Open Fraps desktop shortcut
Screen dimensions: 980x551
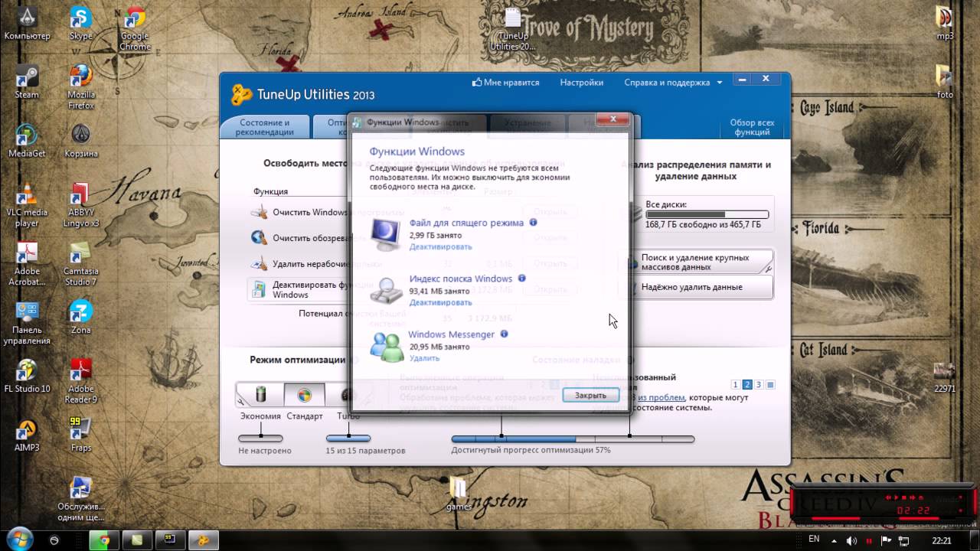(80, 435)
